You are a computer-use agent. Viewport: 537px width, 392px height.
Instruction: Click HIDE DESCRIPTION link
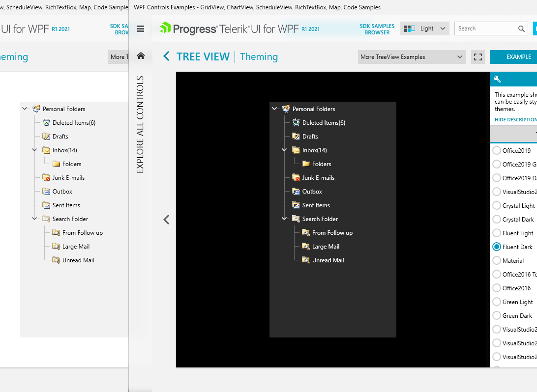coord(515,119)
